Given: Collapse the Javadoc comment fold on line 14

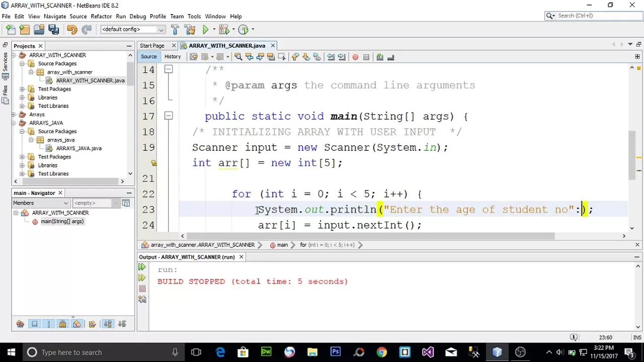Looking at the screenshot, I should tap(169, 69).
